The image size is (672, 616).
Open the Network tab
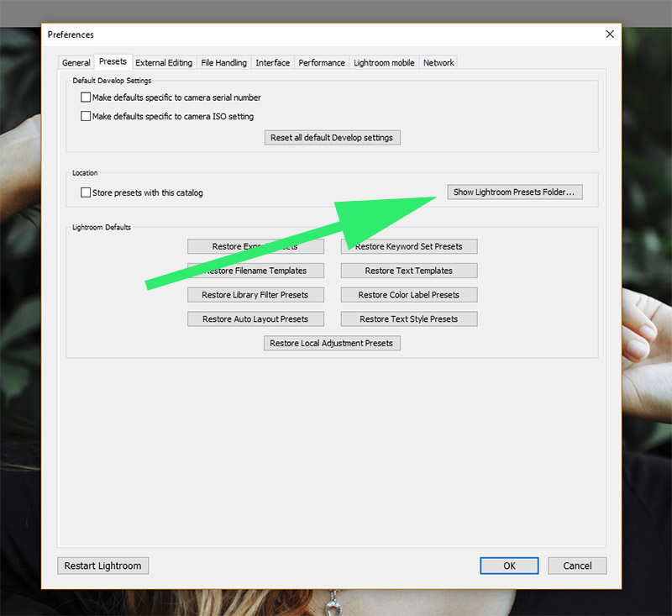pos(438,62)
